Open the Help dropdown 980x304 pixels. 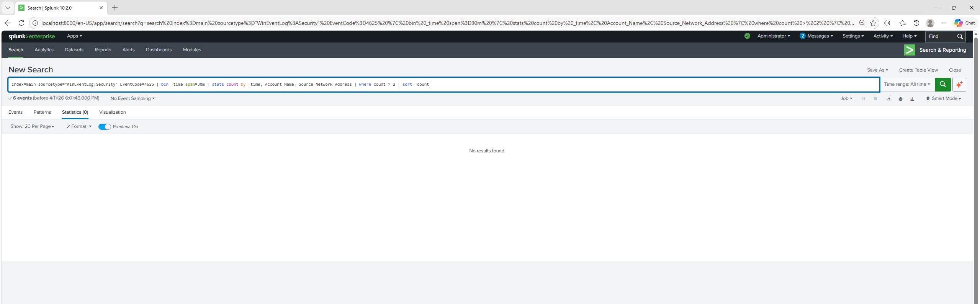click(x=910, y=36)
